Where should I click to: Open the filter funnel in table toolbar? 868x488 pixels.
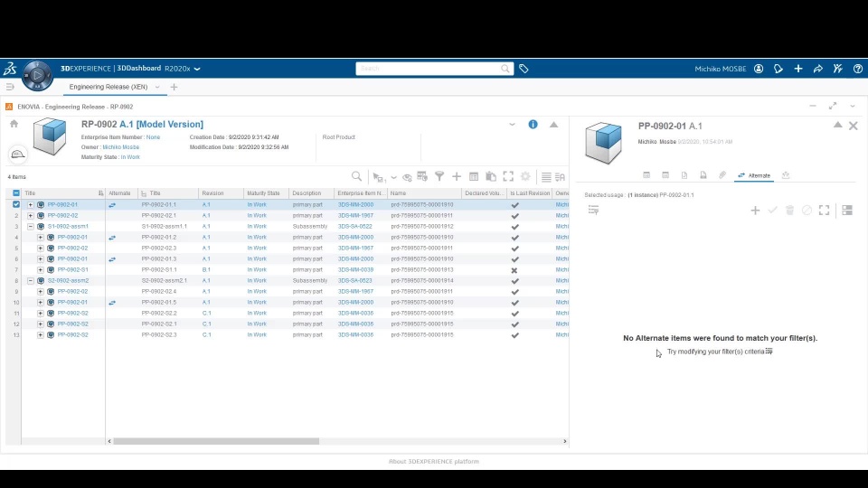(x=439, y=176)
